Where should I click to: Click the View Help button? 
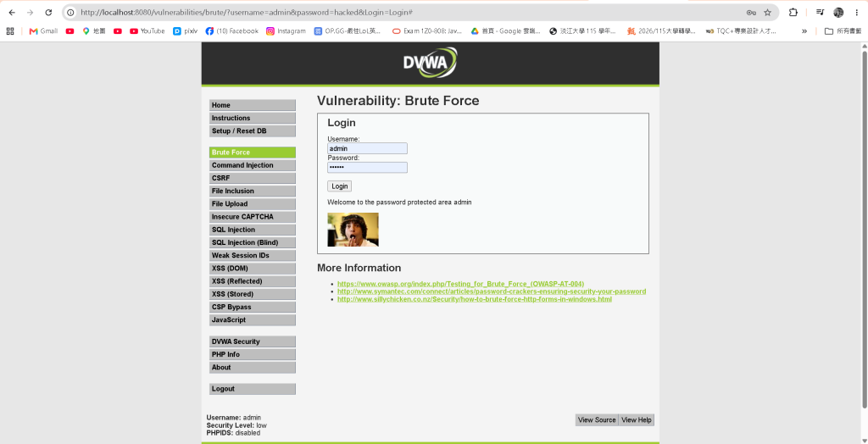[636, 420]
